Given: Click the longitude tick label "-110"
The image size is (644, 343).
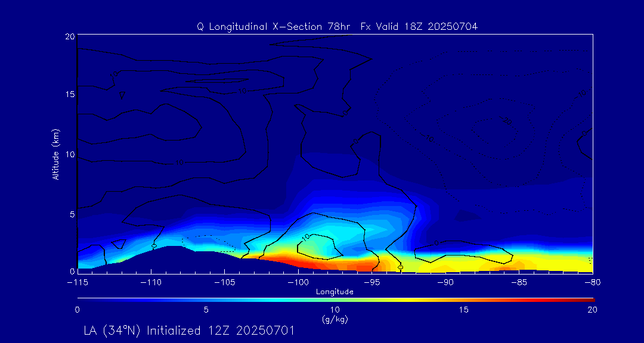Looking at the screenshot, I should tap(151, 283).
